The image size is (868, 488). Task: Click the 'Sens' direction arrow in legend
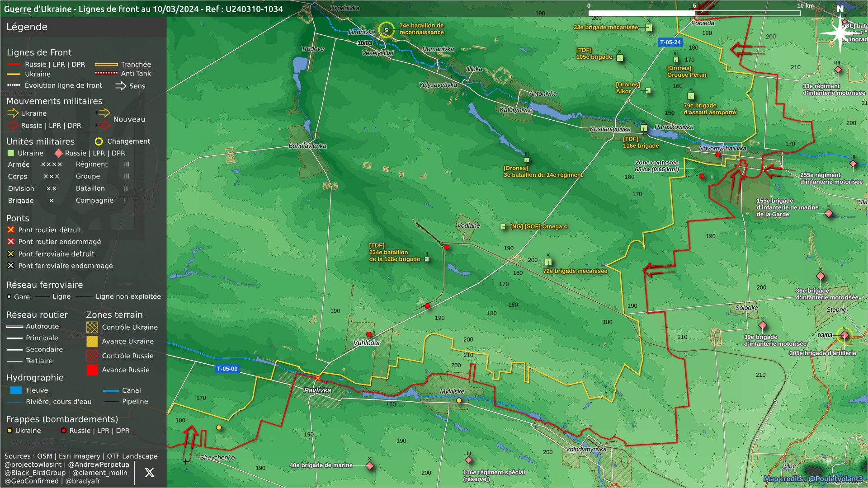120,86
